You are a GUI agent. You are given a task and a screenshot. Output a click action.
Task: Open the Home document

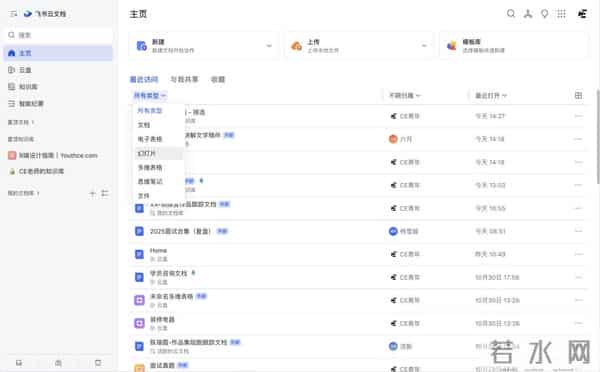click(x=158, y=251)
